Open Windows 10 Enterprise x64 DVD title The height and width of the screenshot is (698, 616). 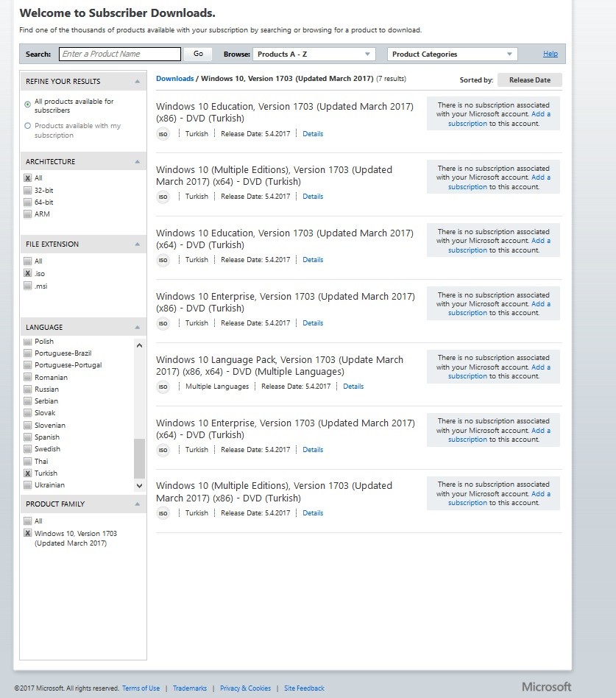286,429
